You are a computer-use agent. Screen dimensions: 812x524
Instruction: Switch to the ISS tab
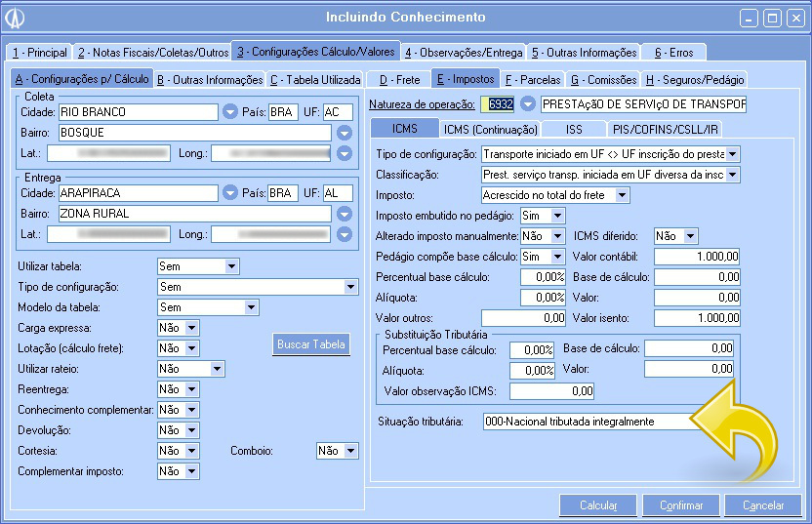(x=574, y=129)
